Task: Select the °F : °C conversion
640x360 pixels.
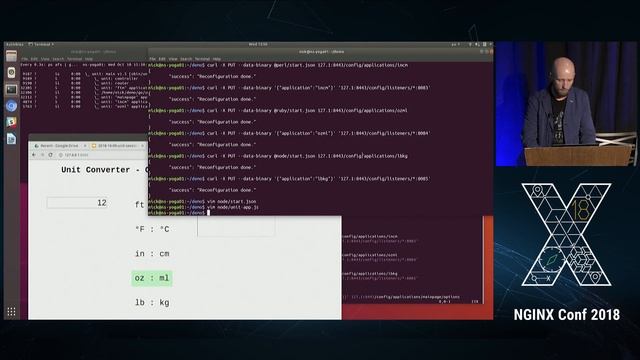Action: [152, 229]
